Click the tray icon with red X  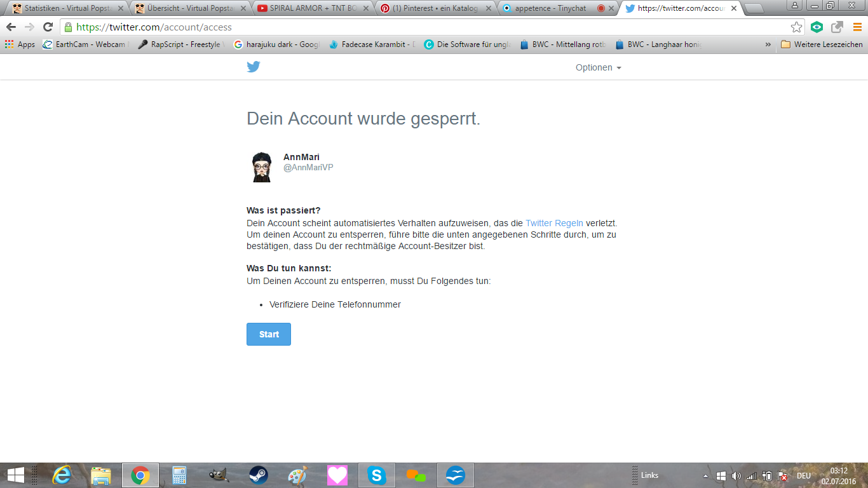pos(783,475)
